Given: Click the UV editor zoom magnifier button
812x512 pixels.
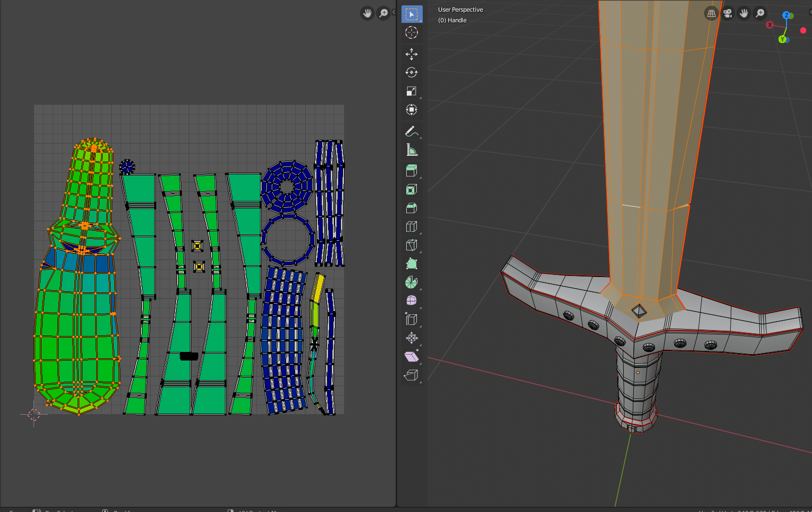Looking at the screenshot, I should click(383, 13).
